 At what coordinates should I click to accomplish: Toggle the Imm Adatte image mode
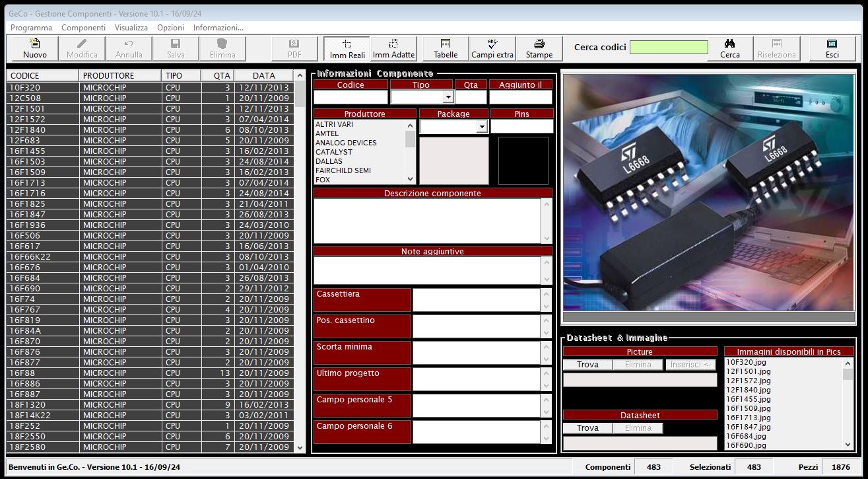tap(394, 48)
